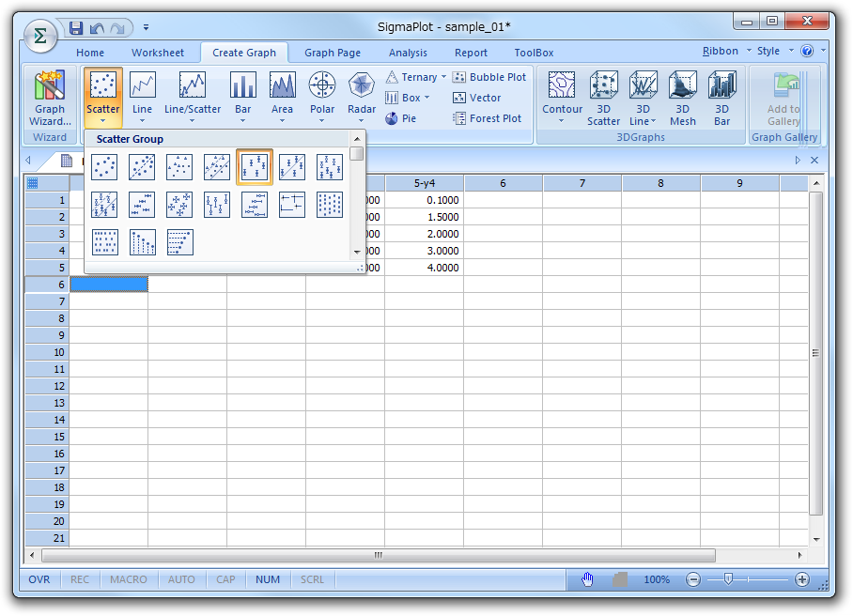
Task: Click the Scatter Group gallery scrollbar thumb
Action: click(x=357, y=153)
